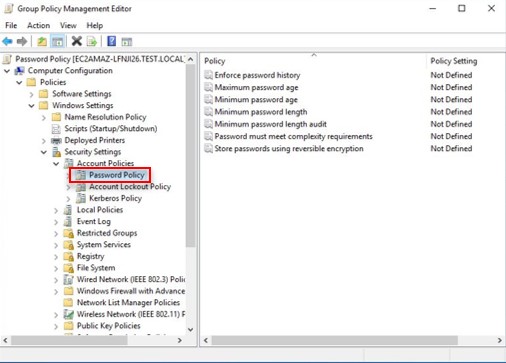The height and width of the screenshot is (363, 506).
Task: Click the Kerberos Policy node icon
Action: (x=81, y=198)
